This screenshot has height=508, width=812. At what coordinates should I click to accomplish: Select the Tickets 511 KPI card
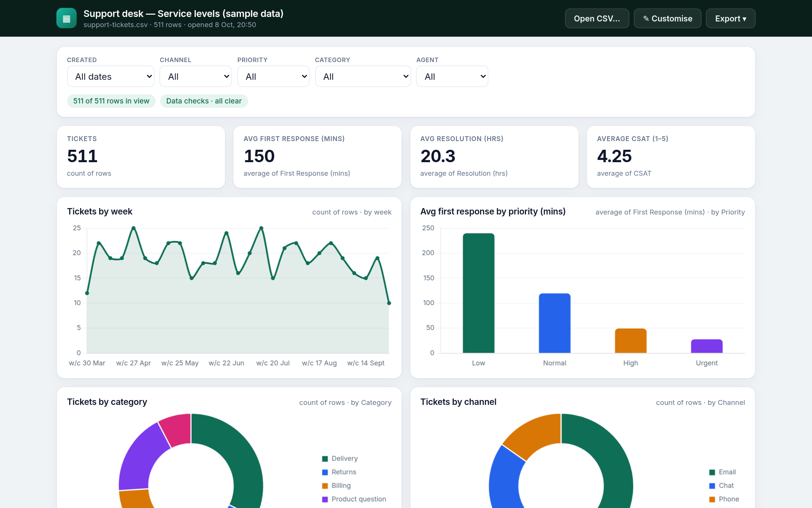(141, 157)
